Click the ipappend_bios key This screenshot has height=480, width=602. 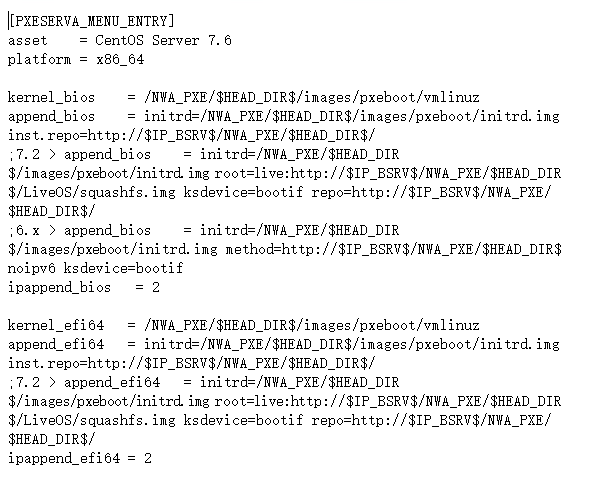tap(59, 287)
